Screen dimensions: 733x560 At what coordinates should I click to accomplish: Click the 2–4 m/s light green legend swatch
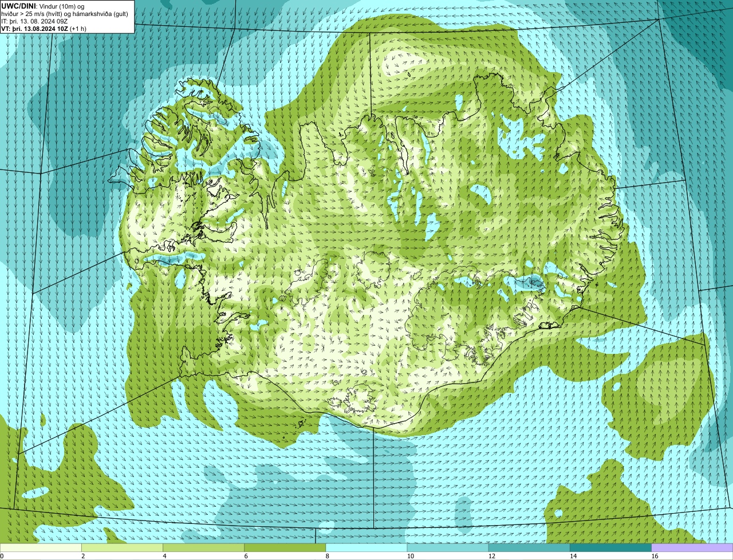click(x=123, y=547)
